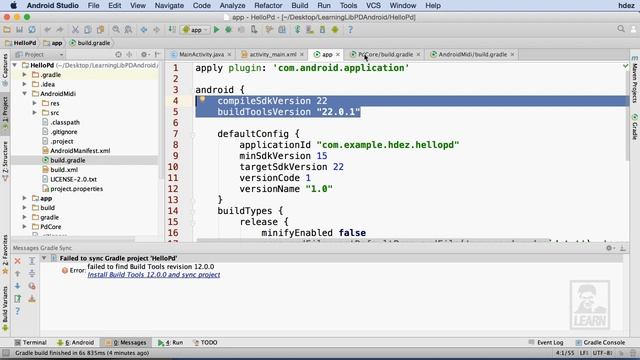
Task: Open Messages panel gear settings
Action: pos(609,248)
